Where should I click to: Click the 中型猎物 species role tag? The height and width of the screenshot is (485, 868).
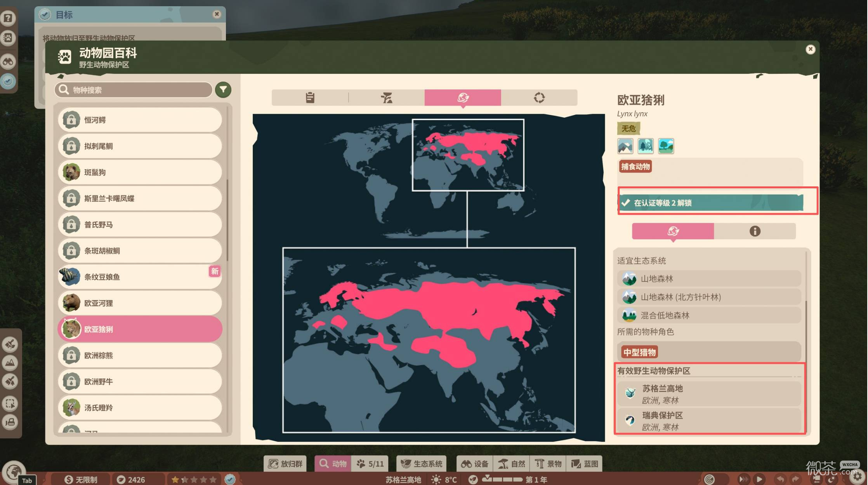639,352
